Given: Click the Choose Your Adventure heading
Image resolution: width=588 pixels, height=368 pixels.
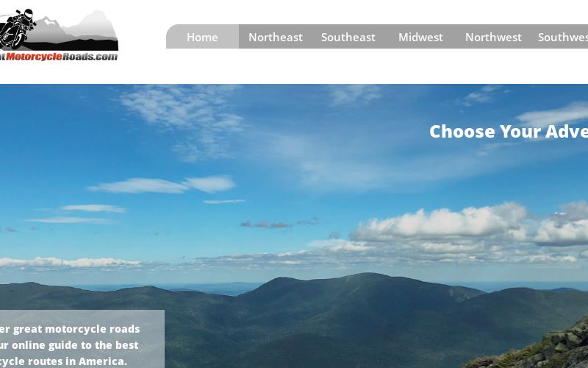Looking at the screenshot, I should [509, 132].
